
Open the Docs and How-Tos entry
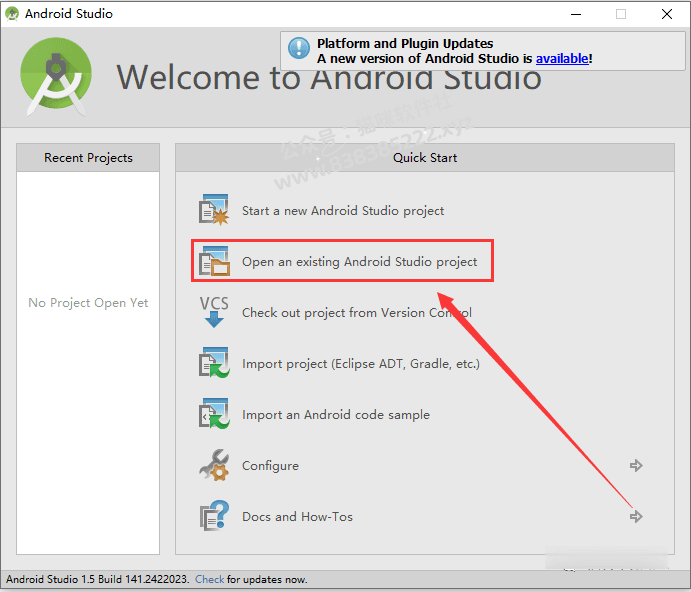click(x=297, y=517)
